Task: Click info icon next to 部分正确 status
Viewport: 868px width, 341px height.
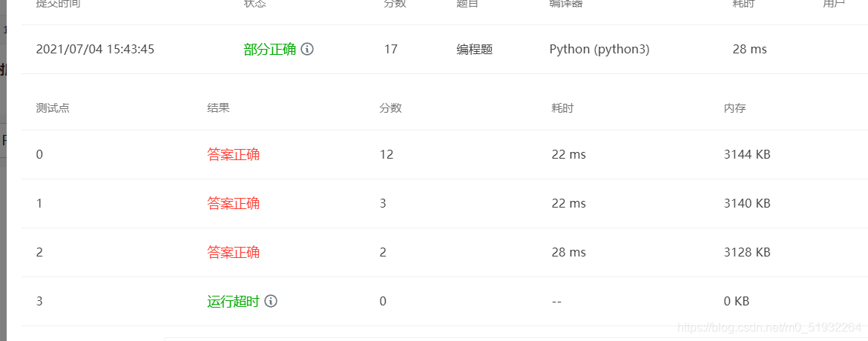Action: (307, 49)
